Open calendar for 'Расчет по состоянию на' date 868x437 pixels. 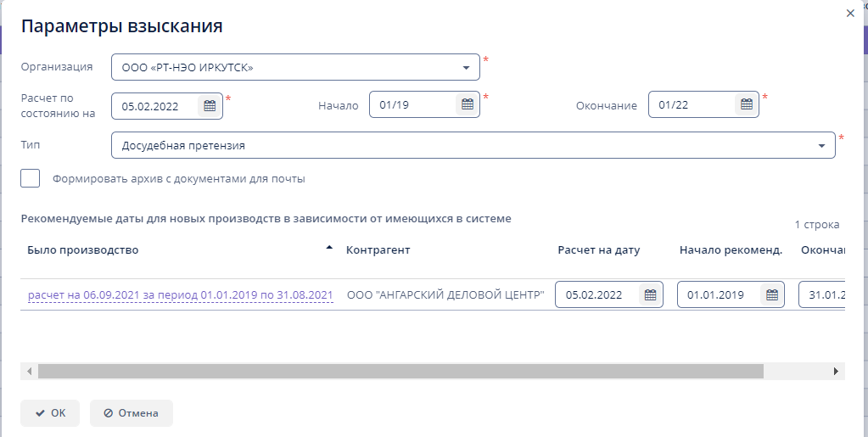[210, 106]
